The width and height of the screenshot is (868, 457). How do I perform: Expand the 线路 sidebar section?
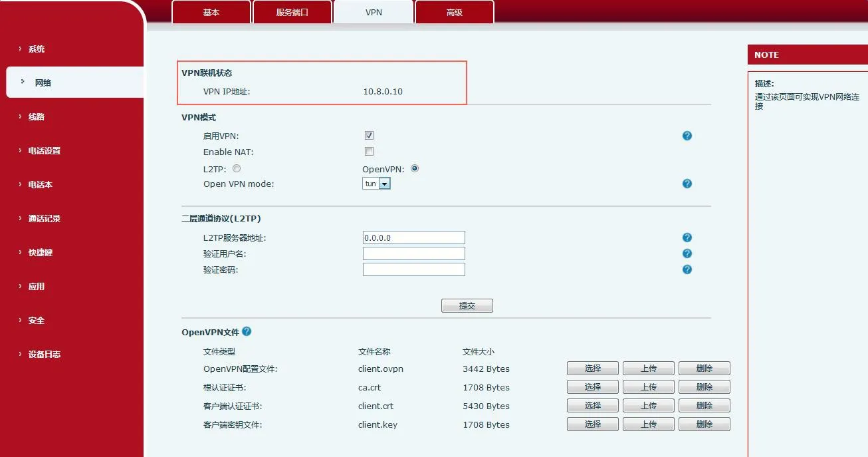[36, 116]
